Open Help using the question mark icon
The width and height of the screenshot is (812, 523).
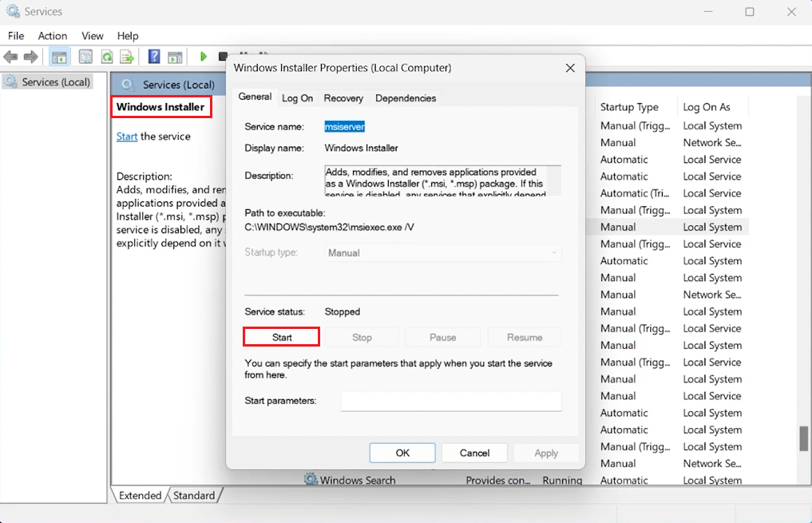coord(153,56)
